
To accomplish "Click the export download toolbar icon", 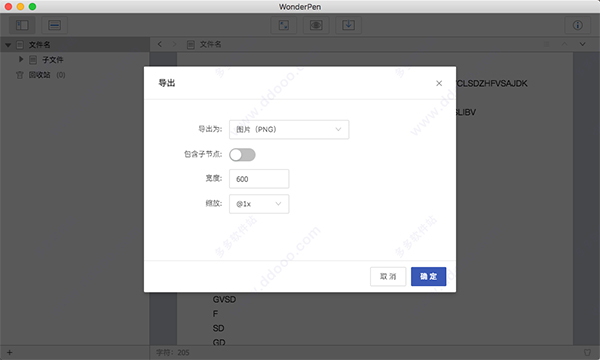I will pyautogui.click(x=348, y=25).
